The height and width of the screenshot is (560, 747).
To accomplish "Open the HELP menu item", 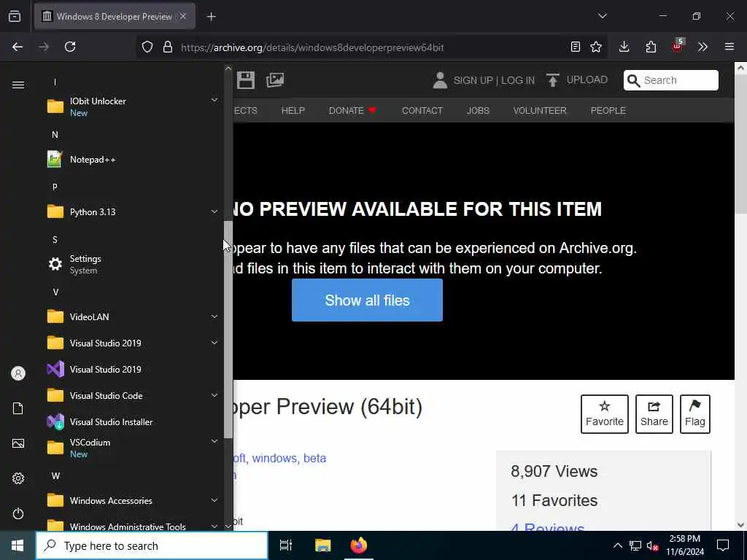I will [293, 111].
